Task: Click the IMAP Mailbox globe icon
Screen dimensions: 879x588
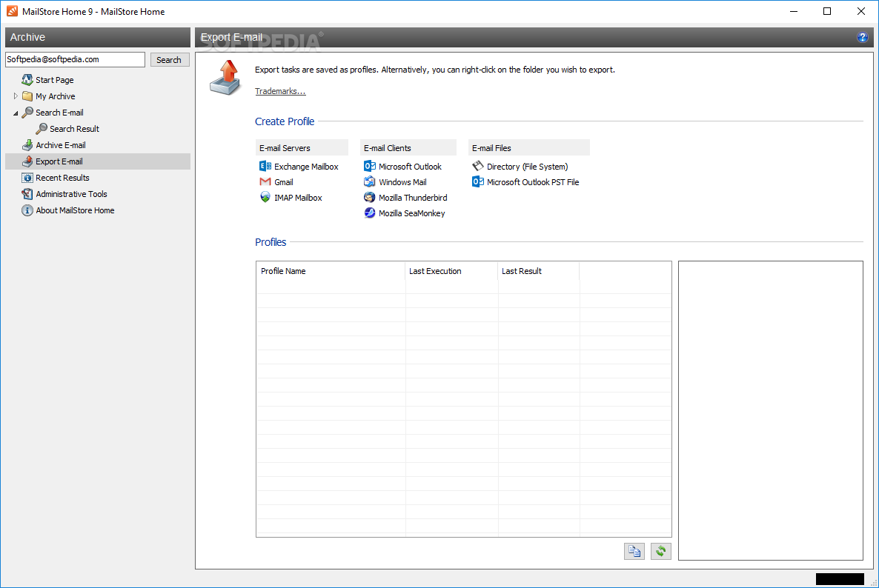Action: (265, 197)
